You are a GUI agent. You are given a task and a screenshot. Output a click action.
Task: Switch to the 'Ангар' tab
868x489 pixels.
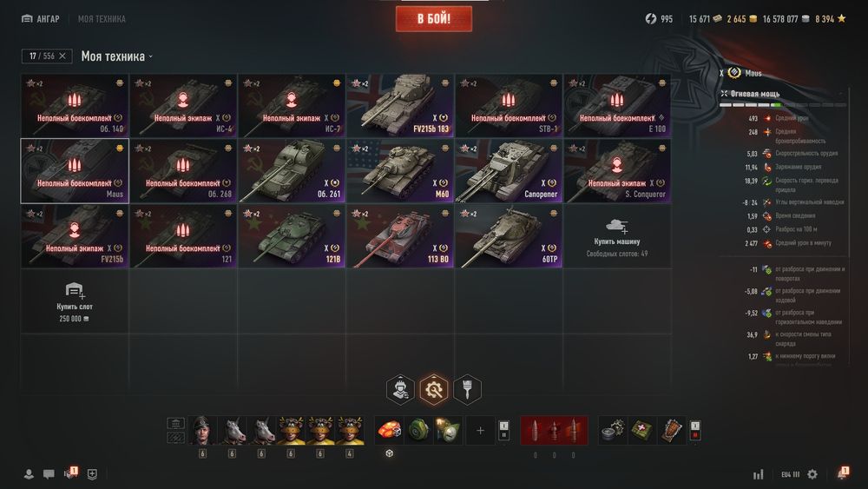[41, 19]
